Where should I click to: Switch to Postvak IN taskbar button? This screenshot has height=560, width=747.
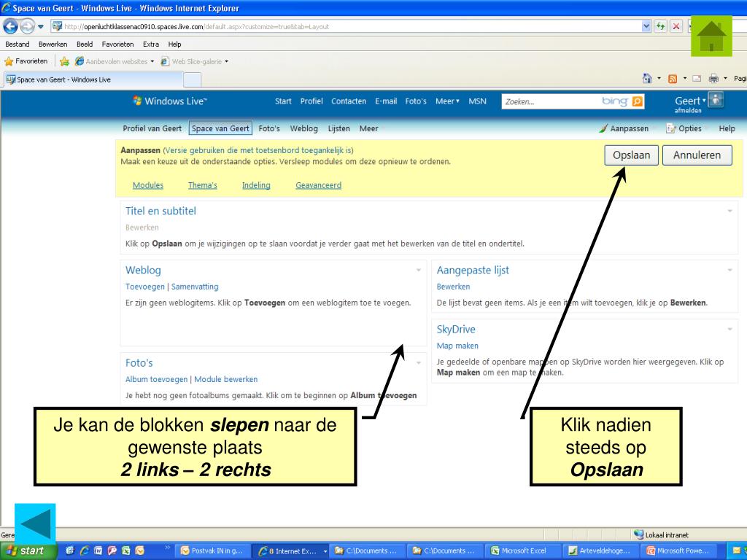pyautogui.click(x=213, y=551)
